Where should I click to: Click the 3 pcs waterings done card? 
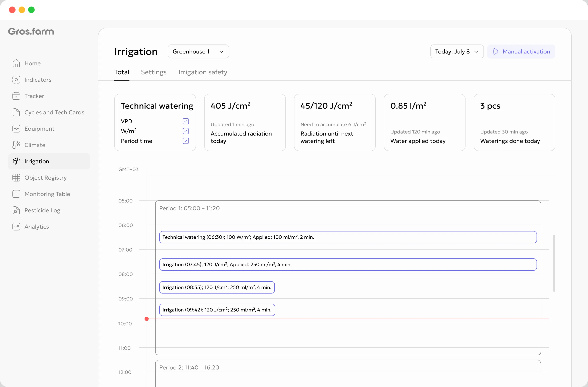[x=514, y=122]
